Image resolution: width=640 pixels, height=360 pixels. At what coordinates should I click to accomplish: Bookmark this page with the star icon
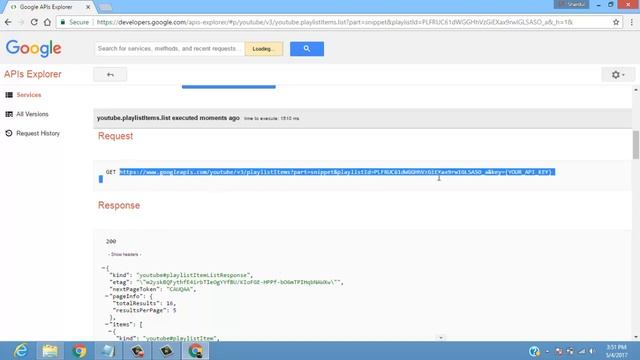tap(616, 22)
